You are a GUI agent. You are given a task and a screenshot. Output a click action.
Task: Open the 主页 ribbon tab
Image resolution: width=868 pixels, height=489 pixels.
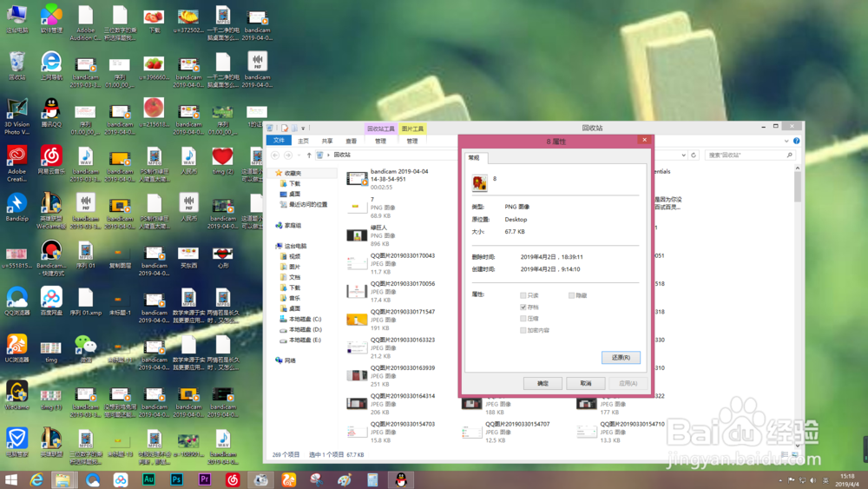click(303, 142)
